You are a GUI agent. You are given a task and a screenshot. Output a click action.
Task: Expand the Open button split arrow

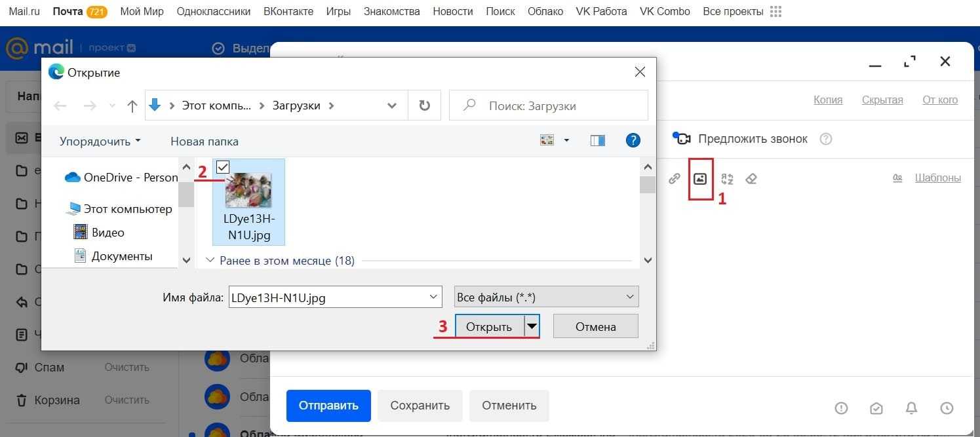point(532,326)
